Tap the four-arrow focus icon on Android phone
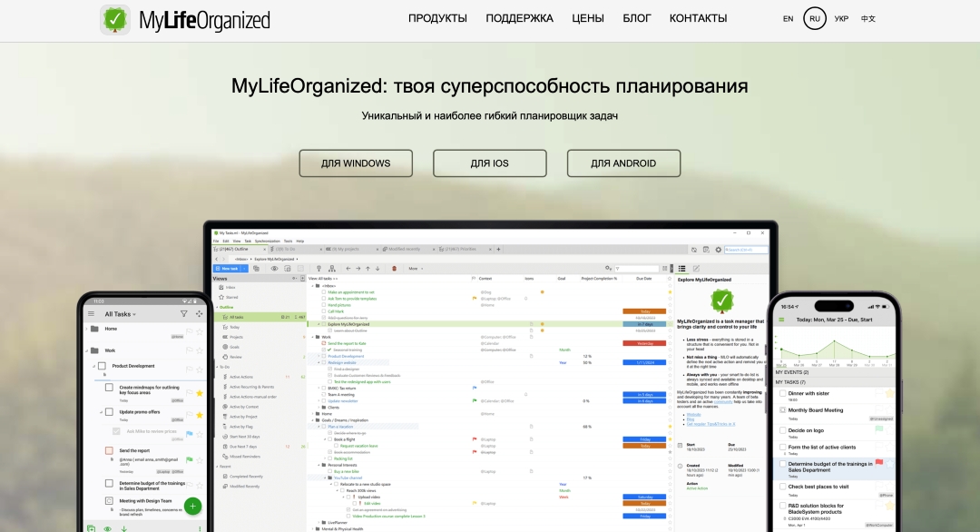Viewport: 980px width, 532px height. 199,314
